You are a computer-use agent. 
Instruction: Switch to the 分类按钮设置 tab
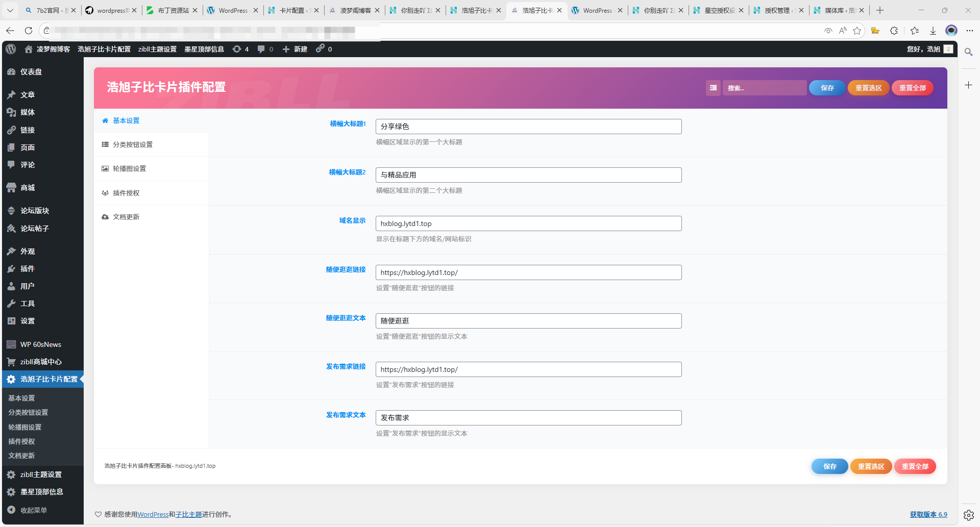[132, 144]
